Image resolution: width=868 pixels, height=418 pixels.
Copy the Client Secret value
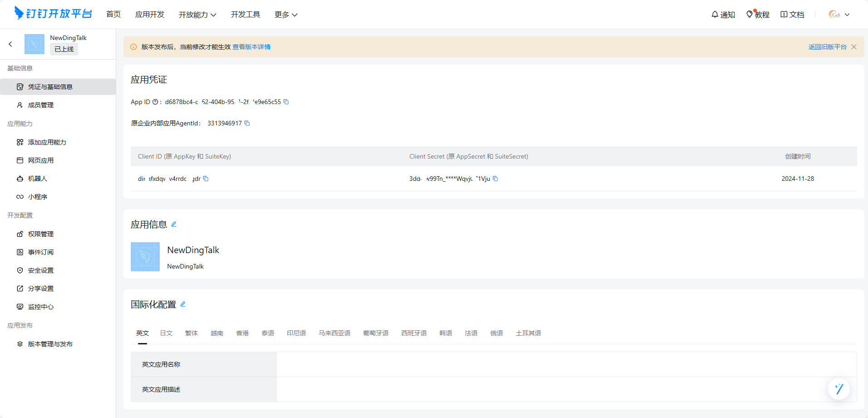(x=495, y=179)
